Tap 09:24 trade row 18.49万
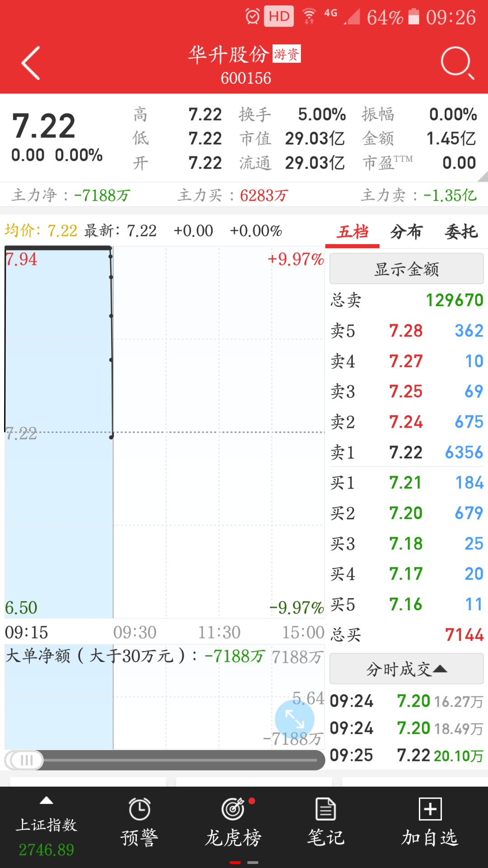Image resolution: width=488 pixels, height=868 pixels. coord(407,728)
